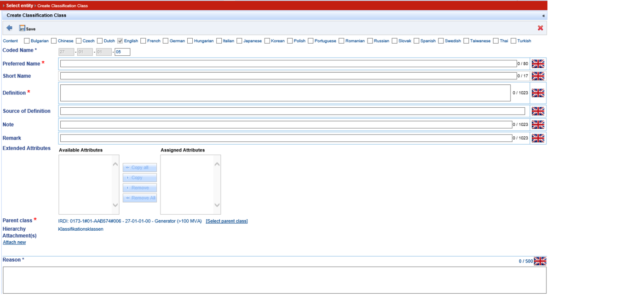Click into the Preferred Name text field

[288, 64]
